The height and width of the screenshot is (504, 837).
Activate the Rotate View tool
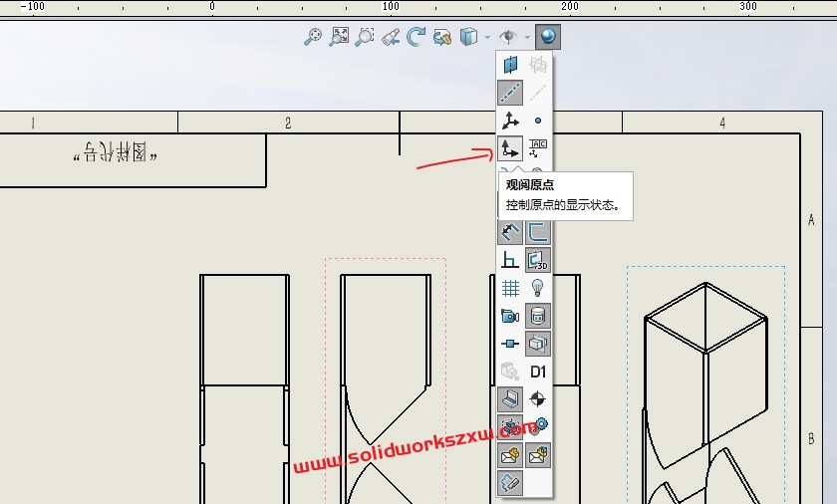coord(416,37)
